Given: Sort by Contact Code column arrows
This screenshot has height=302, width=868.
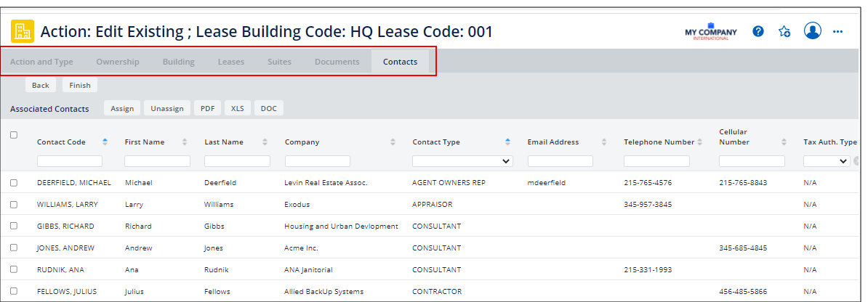Looking at the screenshot, I should [x=105, y=142].
